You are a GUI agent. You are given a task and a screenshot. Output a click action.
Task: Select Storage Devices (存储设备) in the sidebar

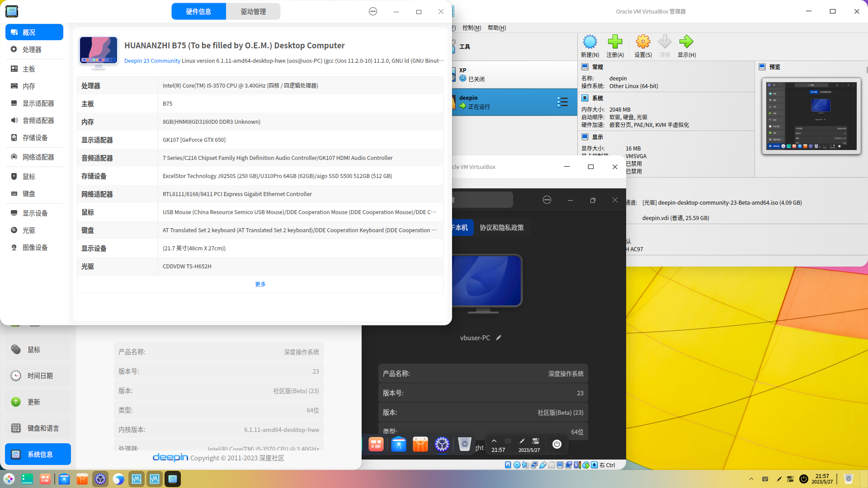[x=35, y=138]
